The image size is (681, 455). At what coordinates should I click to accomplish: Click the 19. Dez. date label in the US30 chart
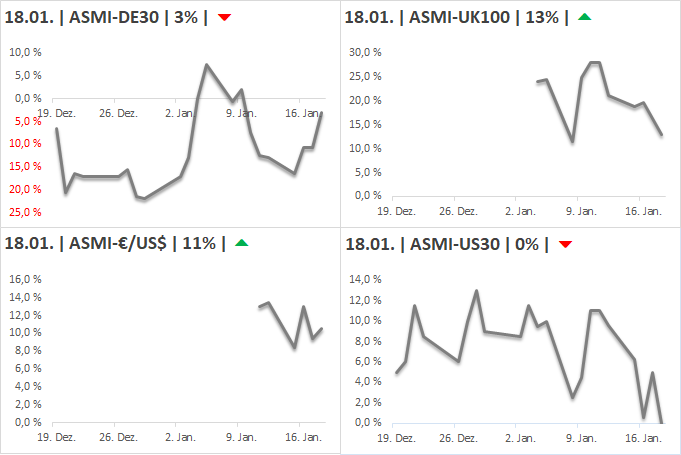tap(396, 438)
